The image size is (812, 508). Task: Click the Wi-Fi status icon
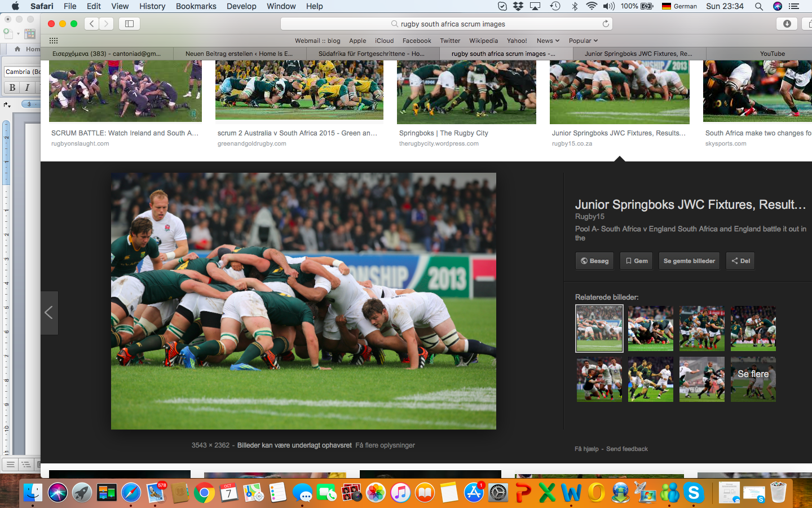[x=592, y=6]
